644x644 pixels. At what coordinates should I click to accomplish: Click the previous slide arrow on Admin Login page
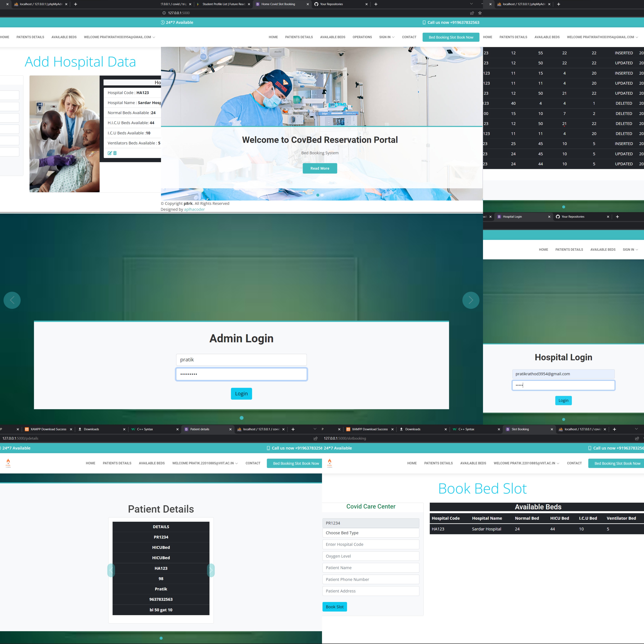tap(12, 300)
